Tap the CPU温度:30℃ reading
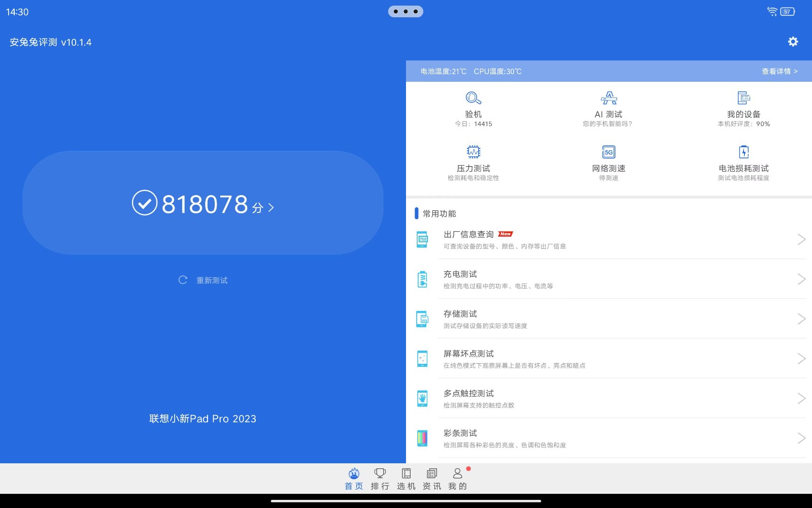The height and width of the screenshot is (508, 812). [x=497, y=71]
